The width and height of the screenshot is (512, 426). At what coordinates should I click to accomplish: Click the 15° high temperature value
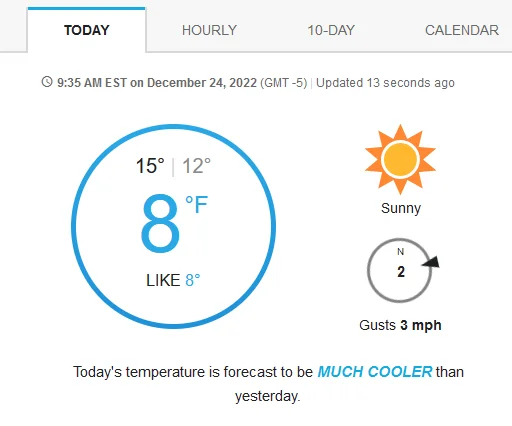[x=150, y=166]
